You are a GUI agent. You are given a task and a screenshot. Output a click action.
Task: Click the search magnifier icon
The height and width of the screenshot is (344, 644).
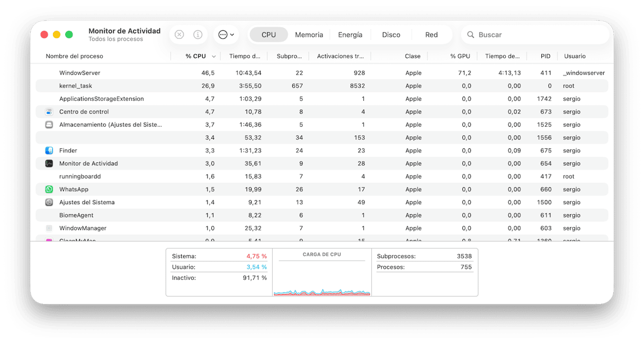pos(470,34)
